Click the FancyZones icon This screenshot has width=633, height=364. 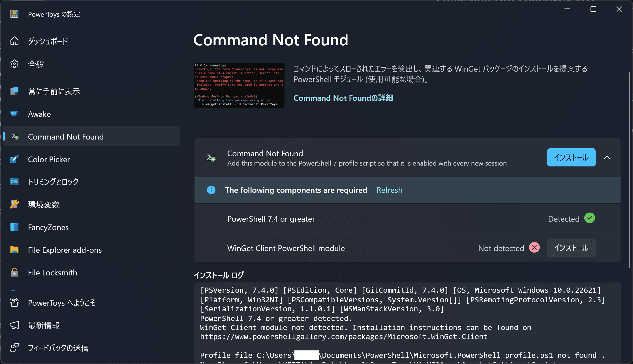pyautogui.click(x=14, y=227)
